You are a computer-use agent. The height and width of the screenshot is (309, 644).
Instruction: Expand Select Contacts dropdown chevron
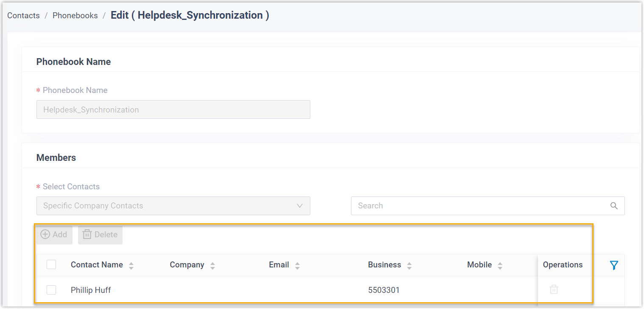point(300,206)
